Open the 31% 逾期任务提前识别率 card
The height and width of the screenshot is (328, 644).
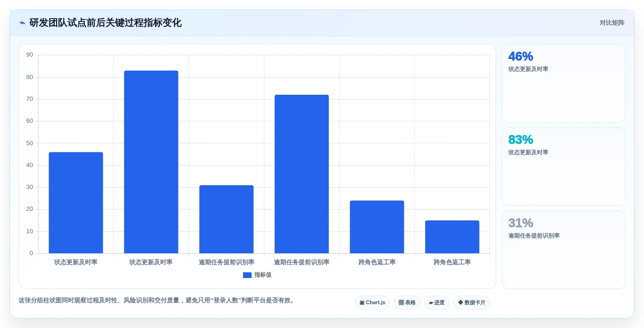pos(564,250)
